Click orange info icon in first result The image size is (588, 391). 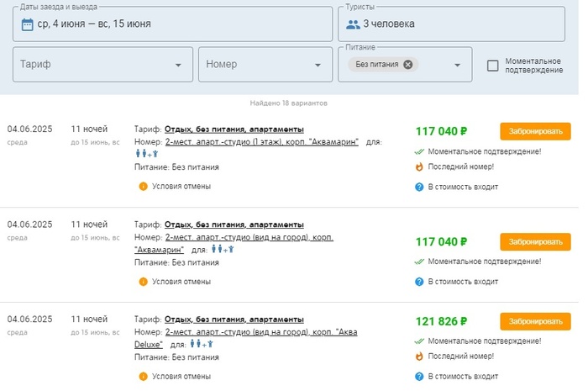point(143,186)
